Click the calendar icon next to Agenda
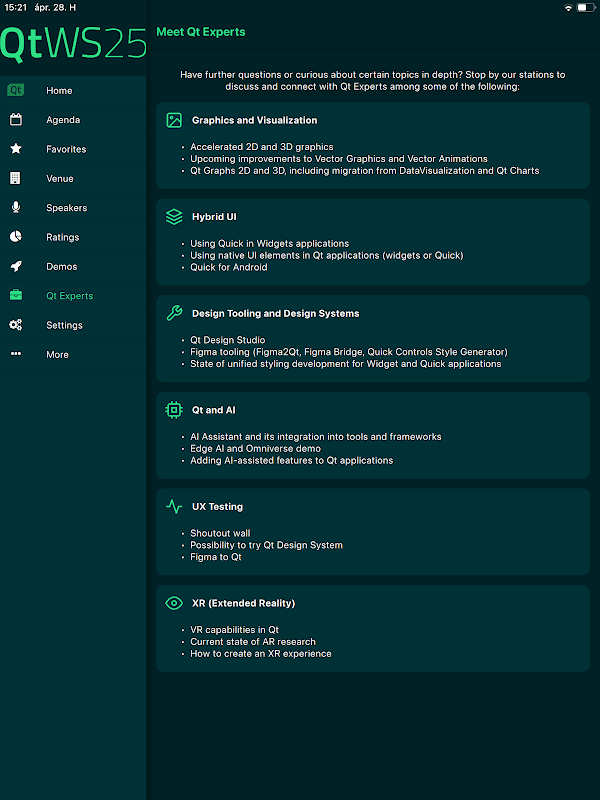The width and height of the screenshot is (600, 800). [16, 119]
